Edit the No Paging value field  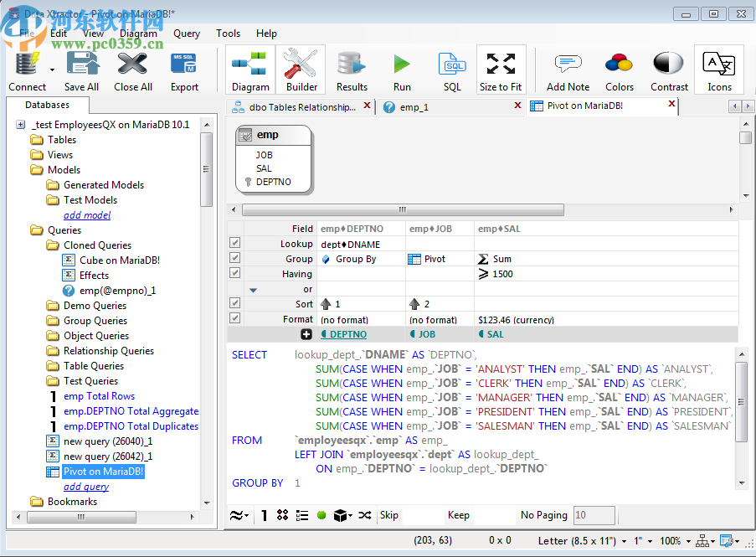point(594,515)
